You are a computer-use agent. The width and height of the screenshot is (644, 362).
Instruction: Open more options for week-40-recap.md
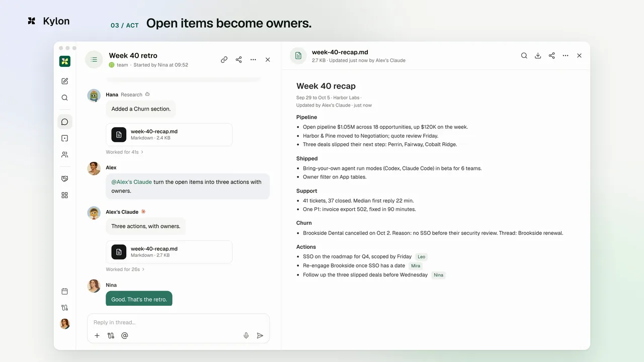point(566,56)
